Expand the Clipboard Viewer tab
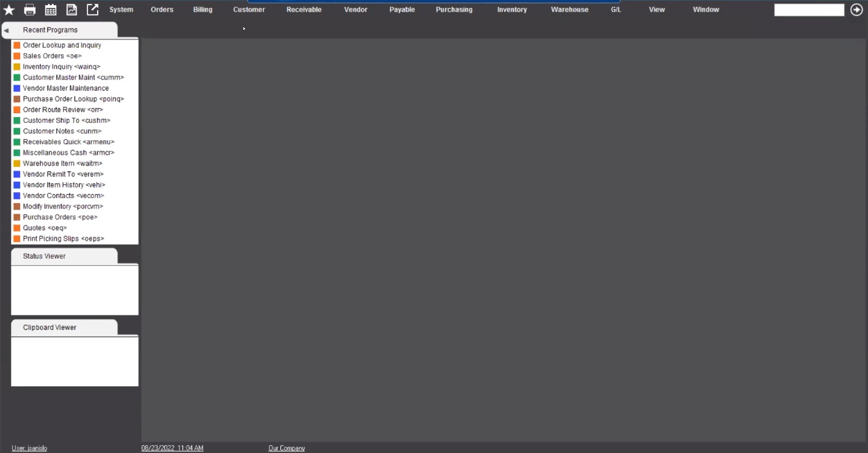Screen dimensions: 868x453 (x=49, y=327)
